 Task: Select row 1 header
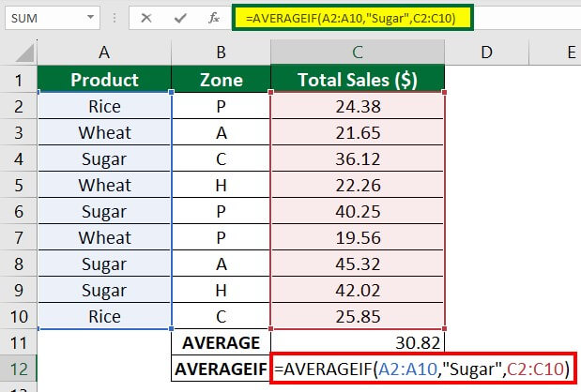tap(18, 80)
